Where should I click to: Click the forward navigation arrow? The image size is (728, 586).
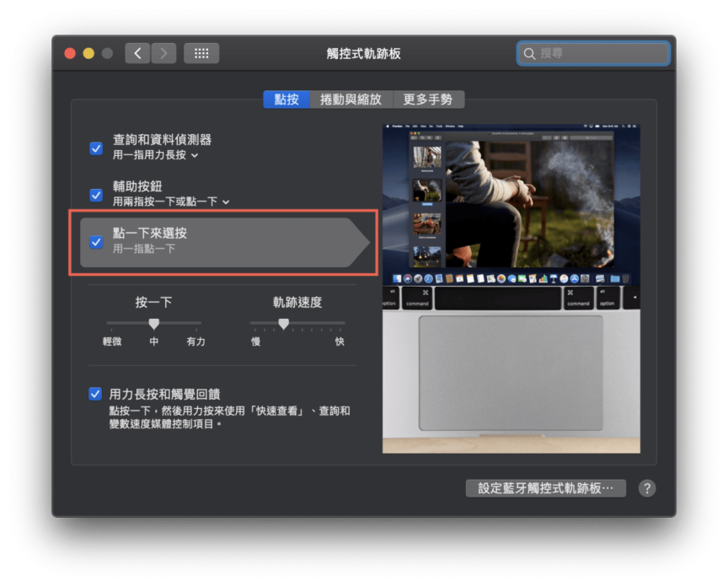163,53
